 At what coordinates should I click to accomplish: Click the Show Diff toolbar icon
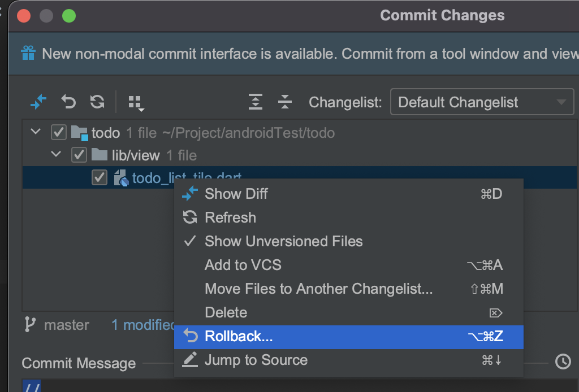pyautogui.click(x=38, y=102)
